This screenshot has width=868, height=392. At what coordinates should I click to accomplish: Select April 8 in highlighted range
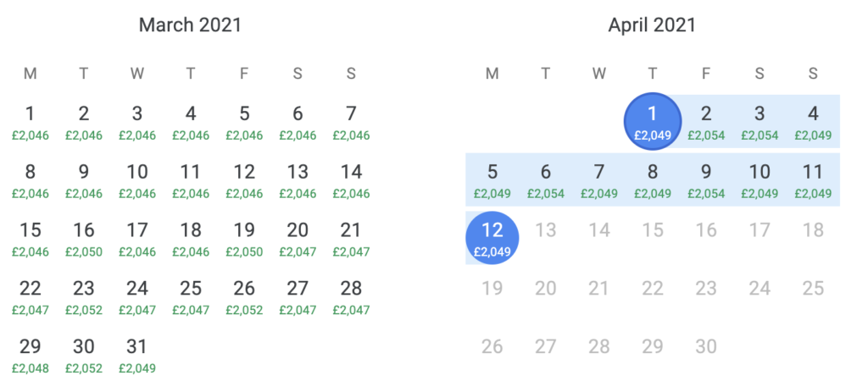coord(653,179)
